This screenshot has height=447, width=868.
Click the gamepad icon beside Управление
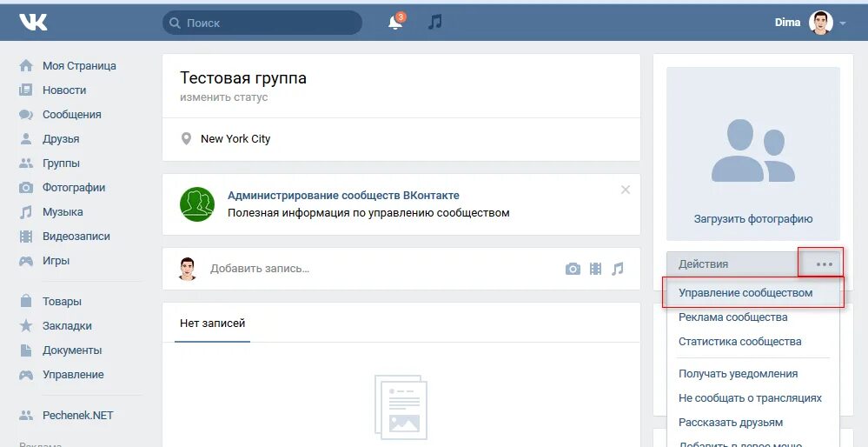tap(26, 375)
